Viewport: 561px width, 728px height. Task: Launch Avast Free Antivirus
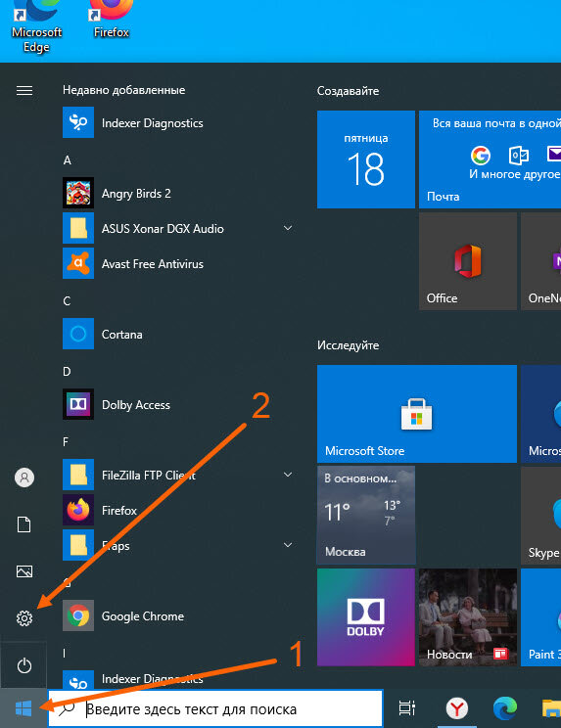tap(179, 264)
